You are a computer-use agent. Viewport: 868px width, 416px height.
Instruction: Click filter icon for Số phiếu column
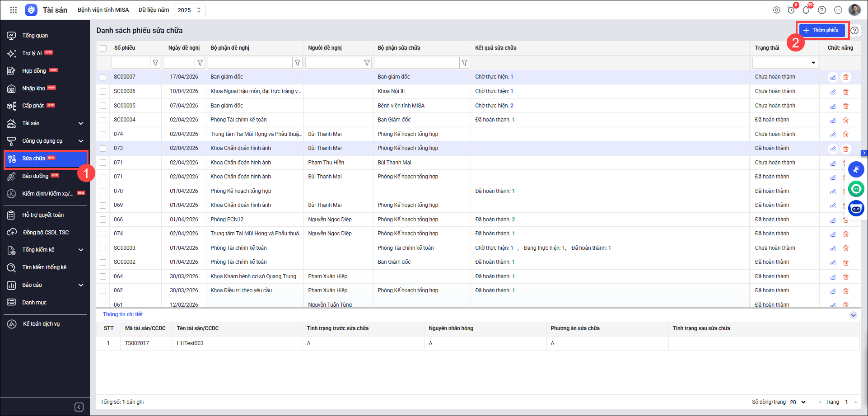[155, 63]
